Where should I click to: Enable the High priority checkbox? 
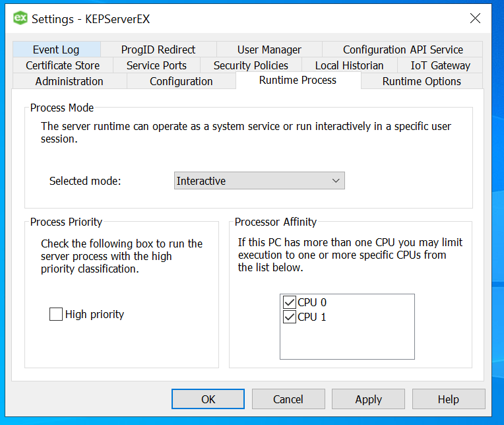[56, 315]
